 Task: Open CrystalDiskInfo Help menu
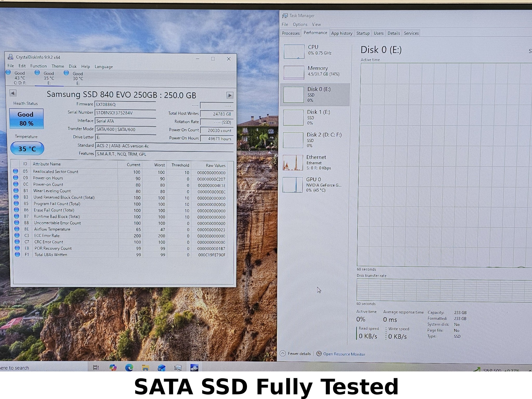[85, 66]
